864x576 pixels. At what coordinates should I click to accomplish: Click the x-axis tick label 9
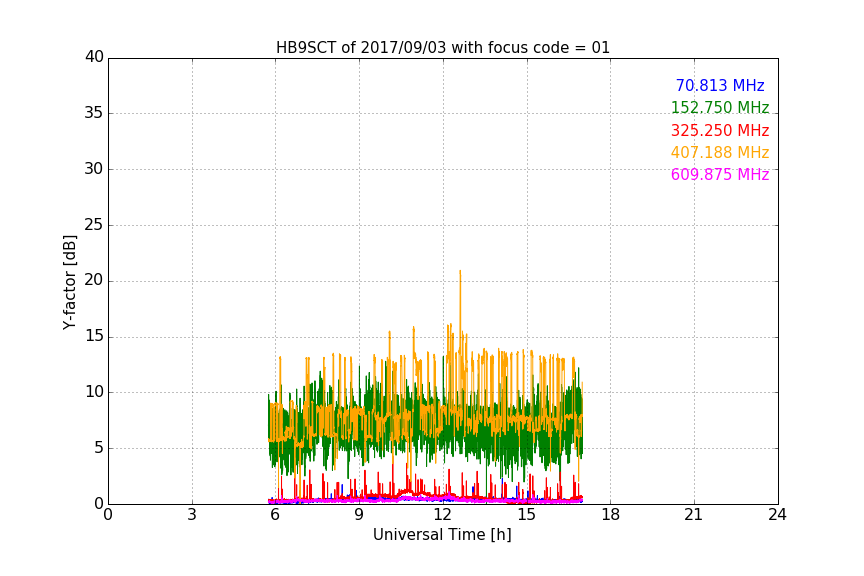click(359, 515)
